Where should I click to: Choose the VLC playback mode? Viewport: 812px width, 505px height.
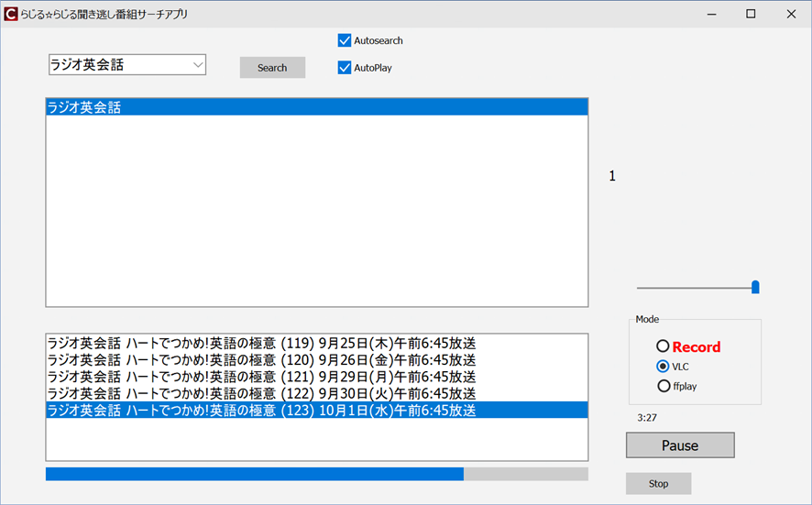(x=663, y=366)
